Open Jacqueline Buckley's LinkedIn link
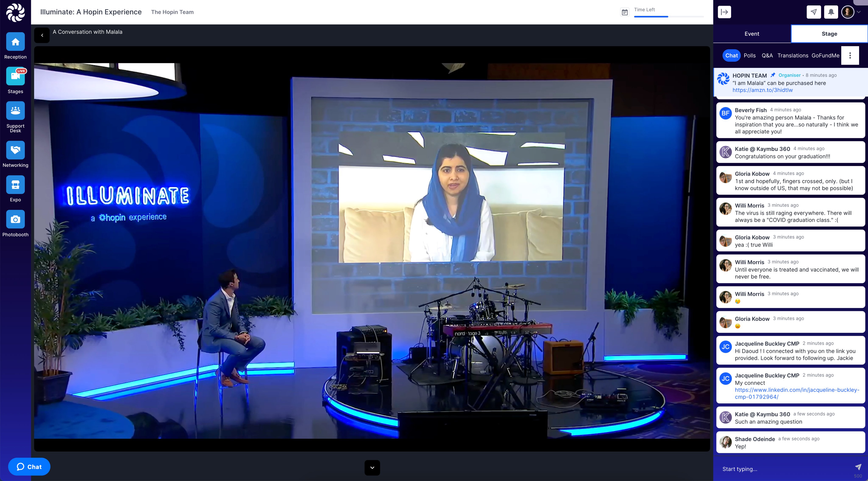 [797, 393]
